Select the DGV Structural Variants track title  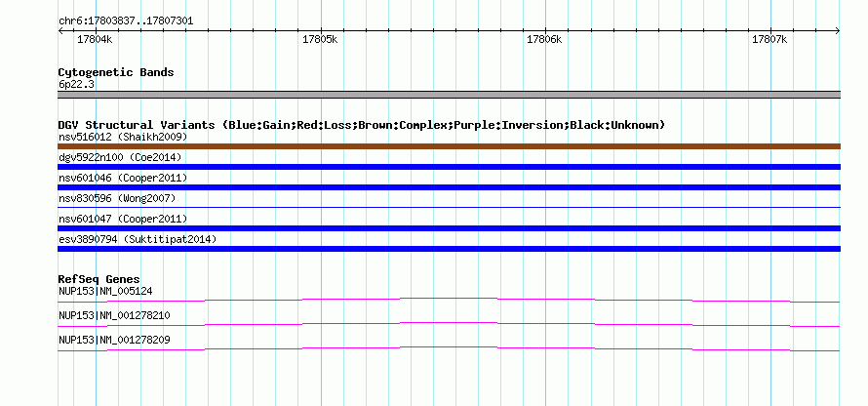tap(361, 125)
